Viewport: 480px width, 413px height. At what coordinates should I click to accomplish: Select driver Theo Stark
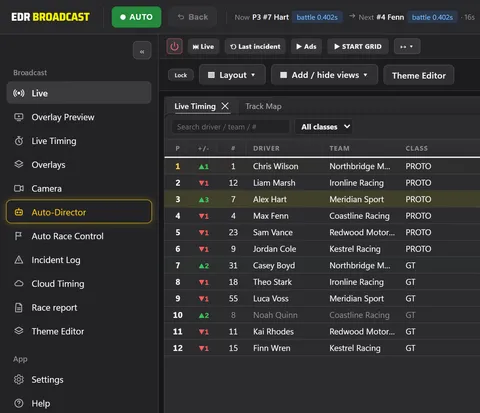pyautogui.click(x=322, y=282)
